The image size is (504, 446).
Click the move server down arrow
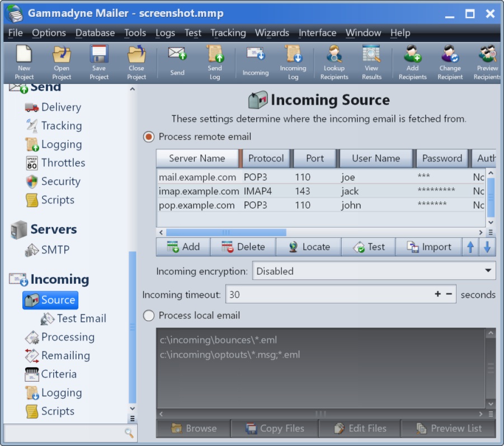(x=487, y=247)
